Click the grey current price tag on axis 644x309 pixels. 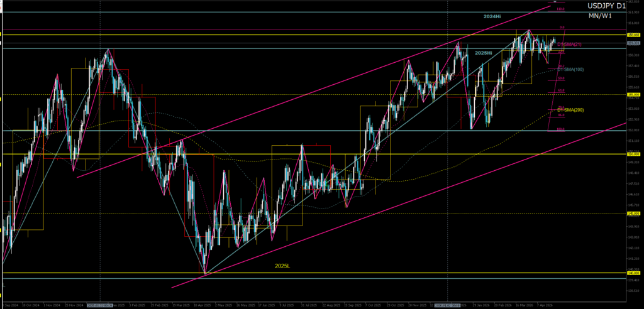coord(633,43)
